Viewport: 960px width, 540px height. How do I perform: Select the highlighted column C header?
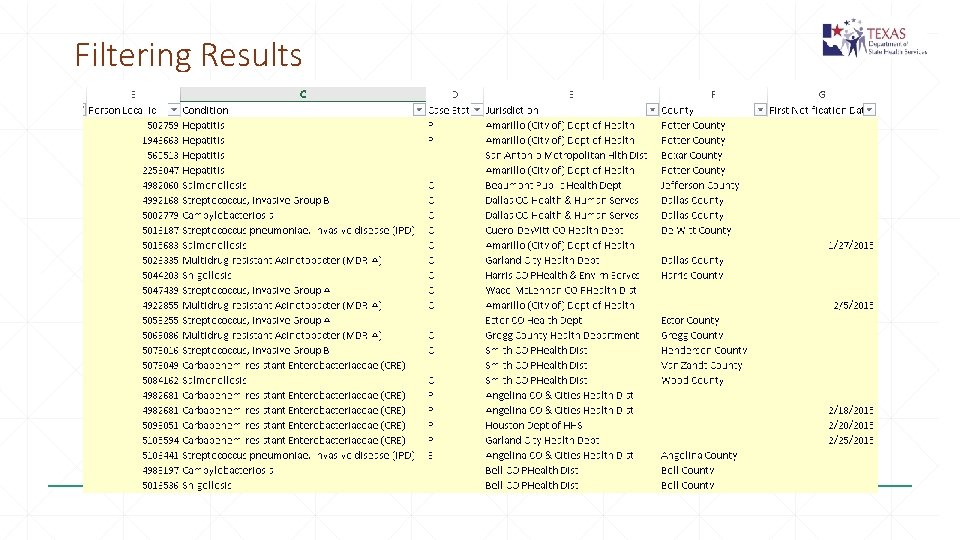click(303, 94)
